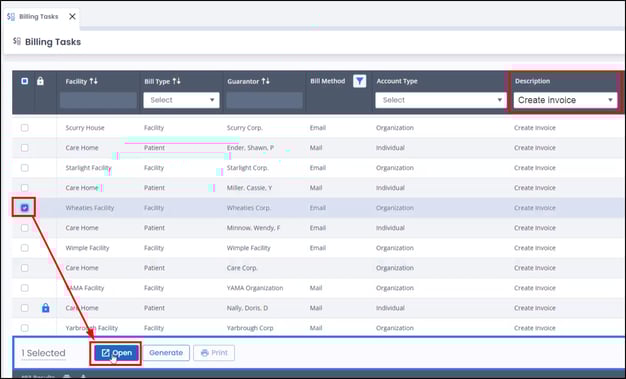Sort by Guarantor column arrows
Screen dimensions: 626x379
265,81
